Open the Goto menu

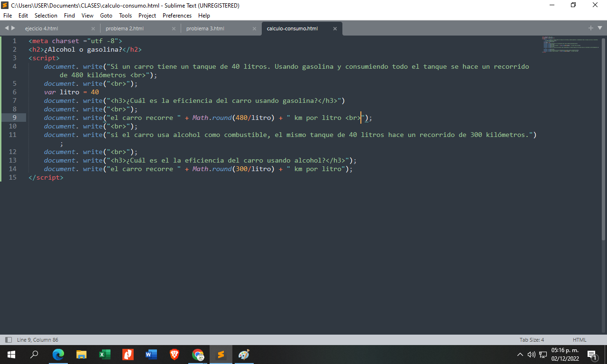point(106,16)
